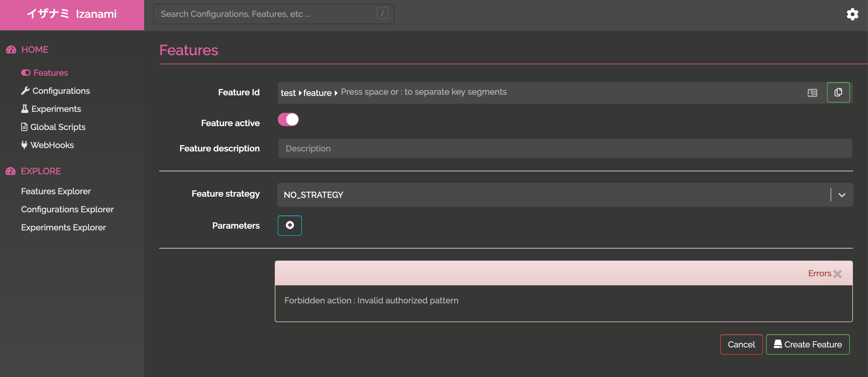Viewport: 868px width, 377px height.
Task: Toggle the Feature active switch
Action: pyautogui.click(x=288, y=119)
